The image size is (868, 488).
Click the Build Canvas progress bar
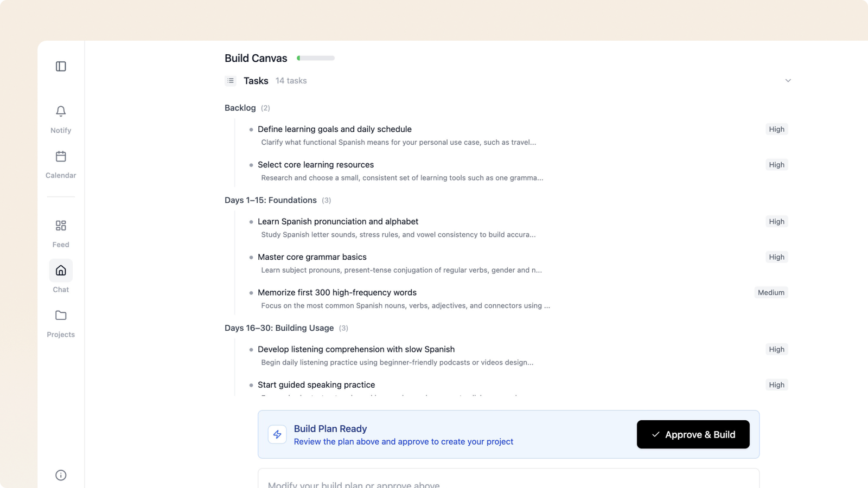tap(316, 58)
